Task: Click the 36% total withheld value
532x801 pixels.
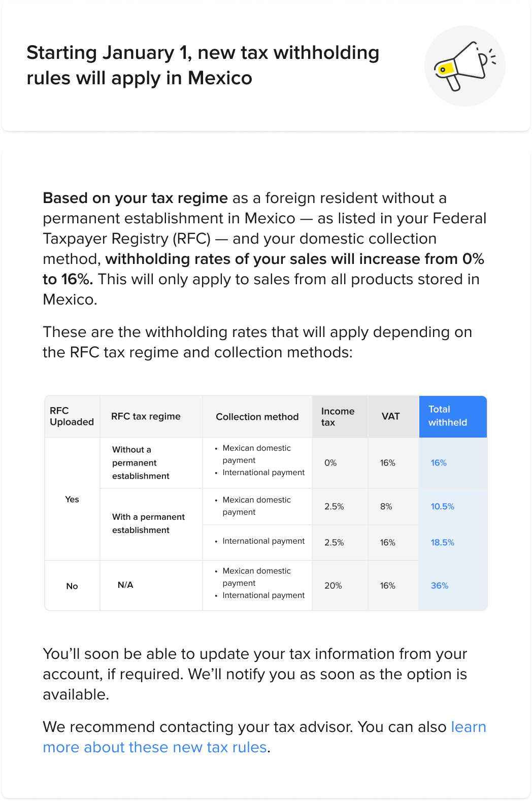Action: tap(439, 586)
